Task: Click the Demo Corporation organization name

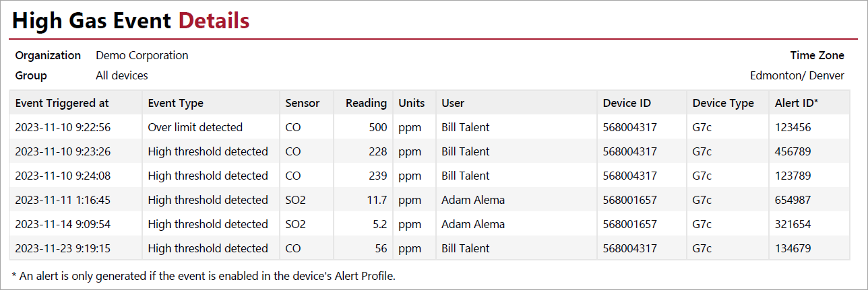Action: (142, 55)
